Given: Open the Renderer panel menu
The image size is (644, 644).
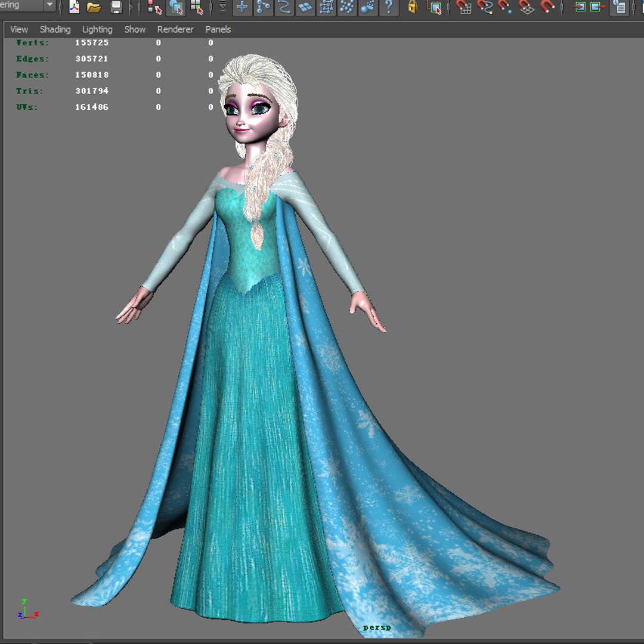Looking at the screenshot, I should click(x=175, y=29).
